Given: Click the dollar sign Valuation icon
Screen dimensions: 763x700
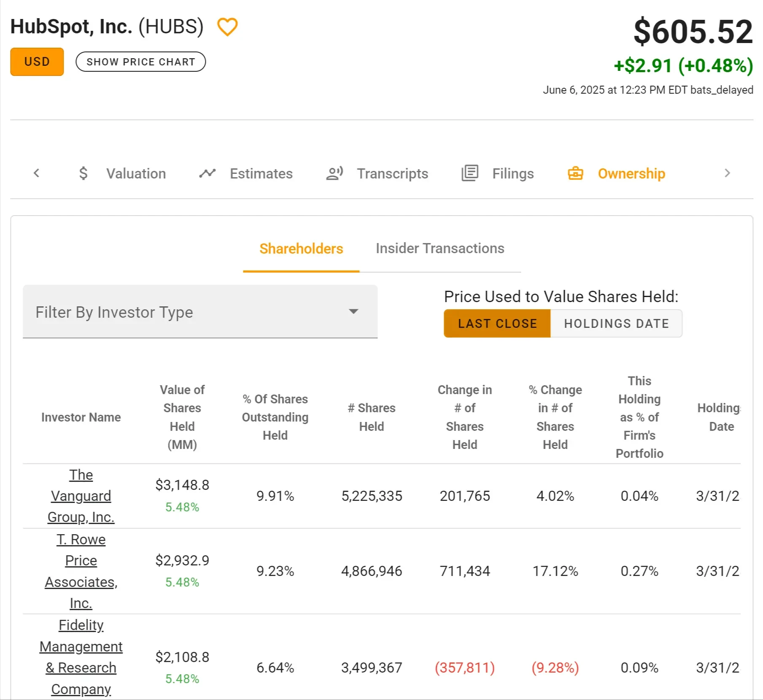Looking at the screenshot, I should [84, 173].
